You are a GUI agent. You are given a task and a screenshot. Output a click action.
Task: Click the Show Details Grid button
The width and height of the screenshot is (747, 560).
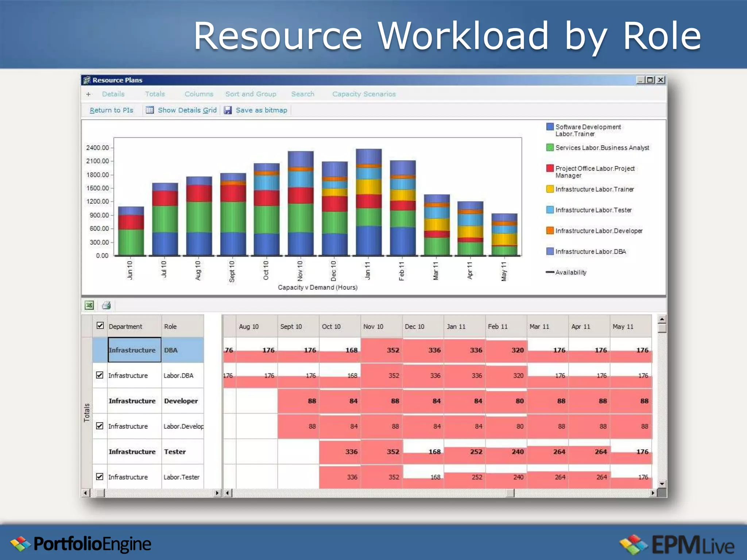coord(181,110)
